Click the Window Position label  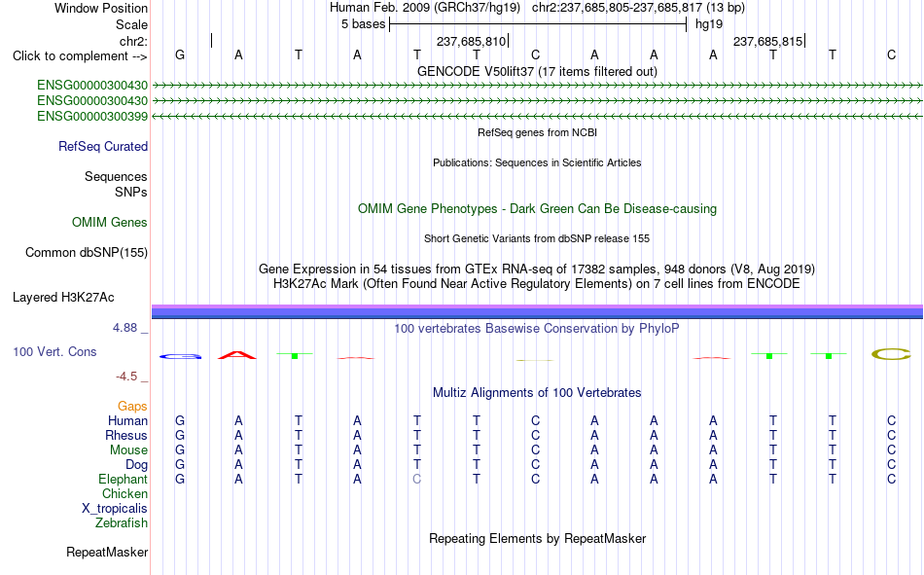click(101, 8)
